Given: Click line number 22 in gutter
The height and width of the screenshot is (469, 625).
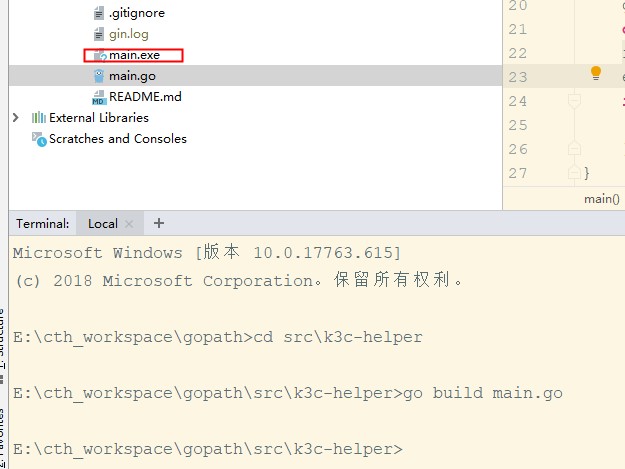Looking at the screenshot, I should [518, 53].
